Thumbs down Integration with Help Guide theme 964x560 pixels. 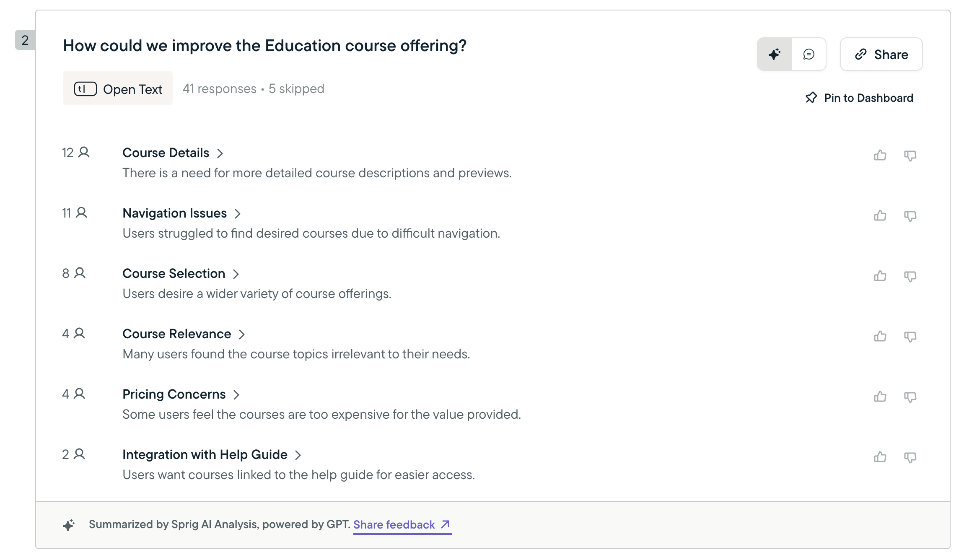pyautogui.click(x=910, y=457)
